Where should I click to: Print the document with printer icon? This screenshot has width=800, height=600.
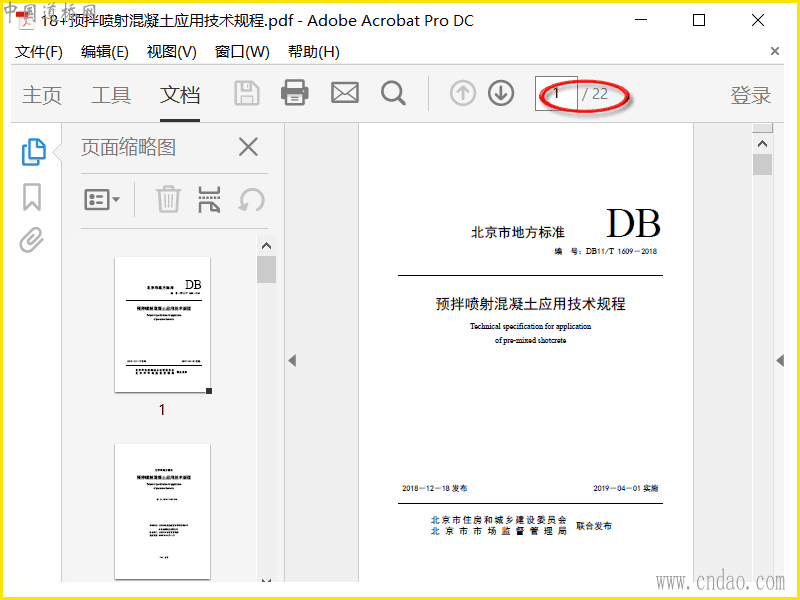click(295, 93)
